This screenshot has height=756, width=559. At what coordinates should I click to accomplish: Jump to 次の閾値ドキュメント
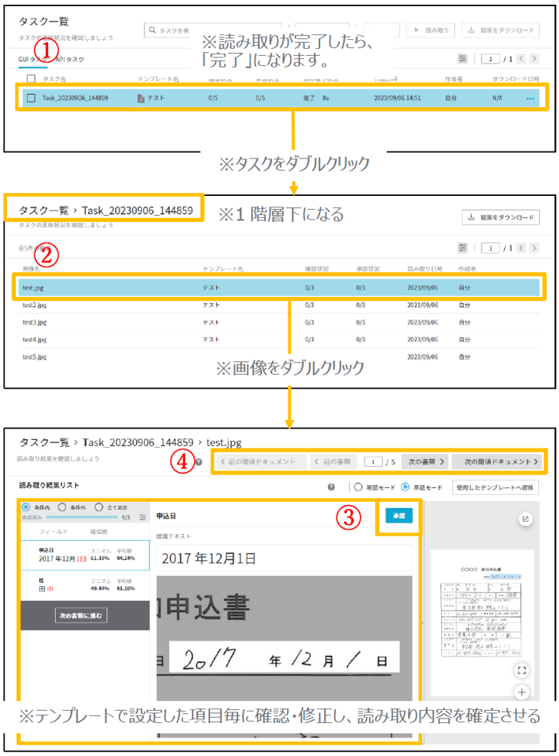coord(499,461)
